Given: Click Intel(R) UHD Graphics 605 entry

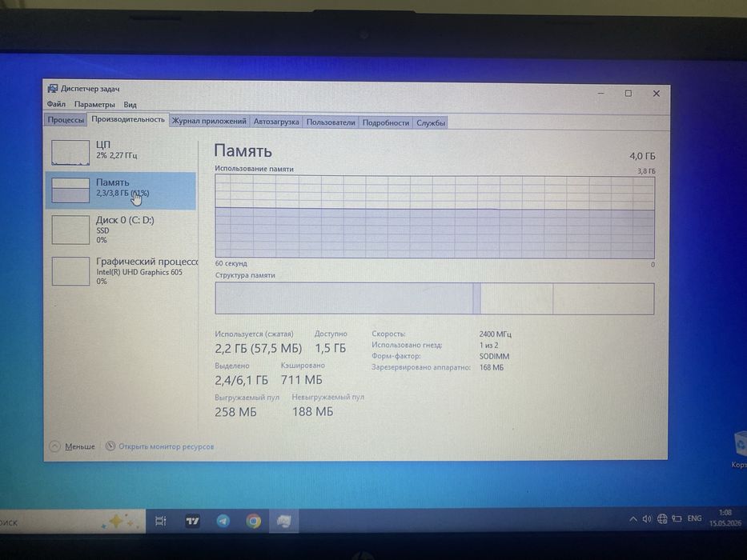Looking at the screenshot, I should pos(139,272).
